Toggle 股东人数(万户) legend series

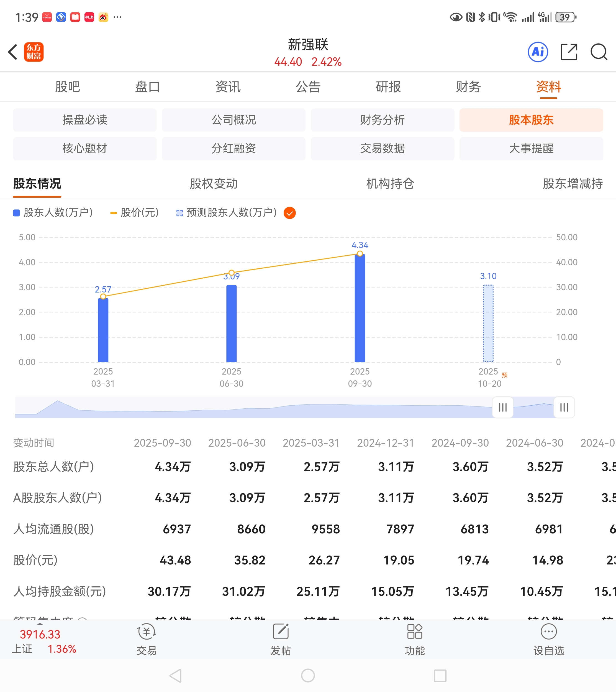(x=53, y=213)
